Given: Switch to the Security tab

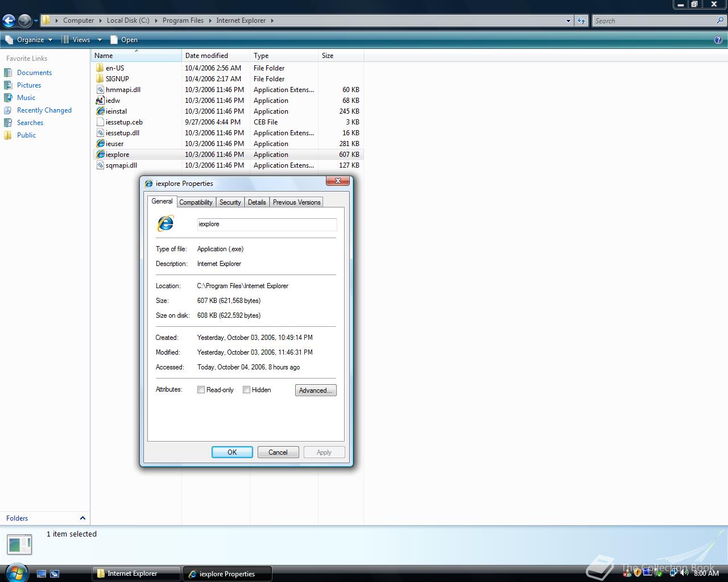Looking at the screenshot, I should point(230,202).
